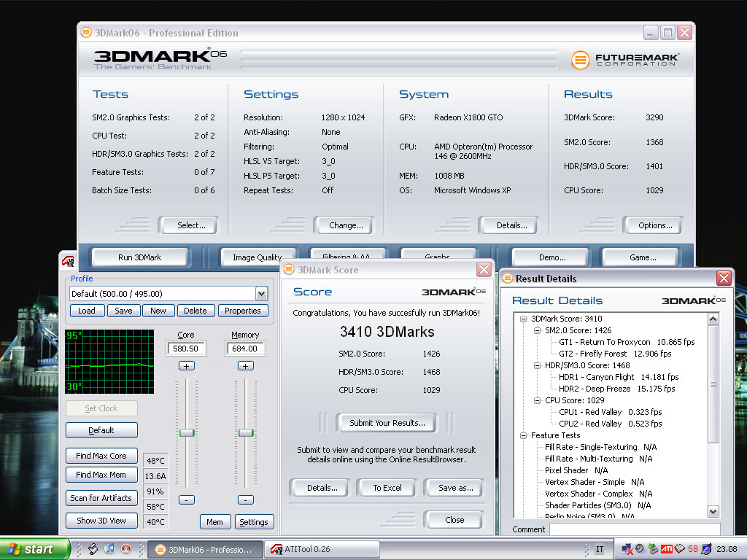Viewport: 747px width, 560px height.
Task: Click the Run 3DMark button
Action: tap(139, 257)
